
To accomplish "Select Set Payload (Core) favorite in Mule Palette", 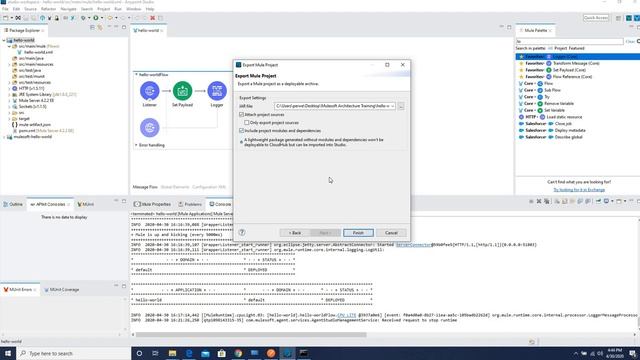I will [569, 70].
